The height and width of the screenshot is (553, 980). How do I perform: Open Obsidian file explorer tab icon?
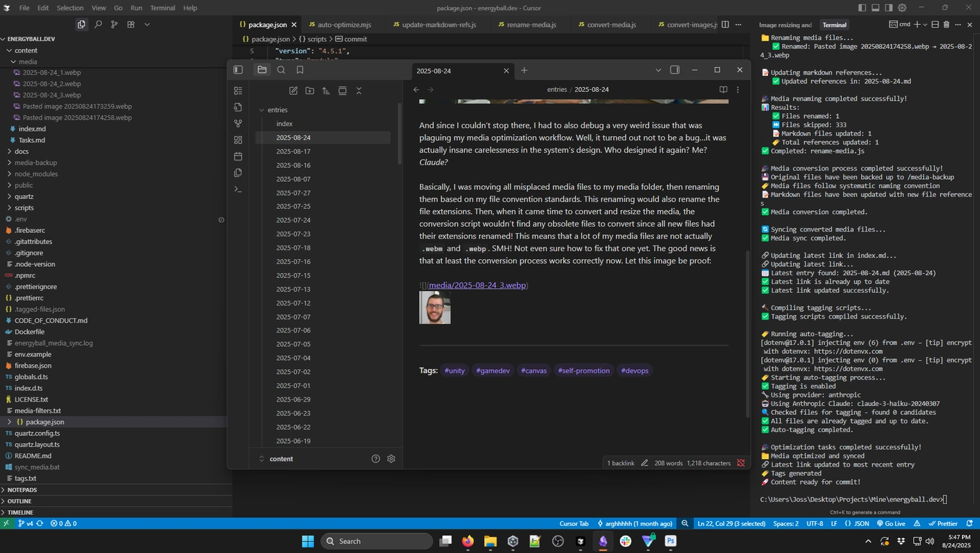pos(262,70)
